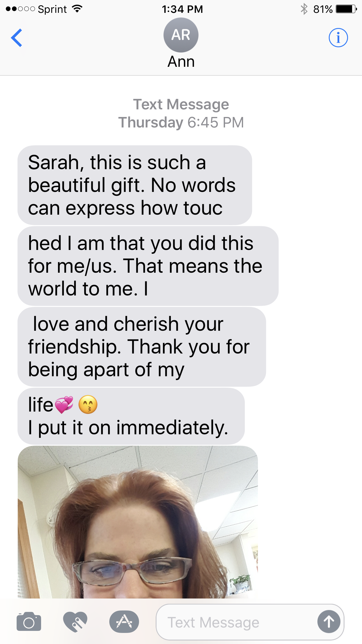This screenshot has height=644, width=362.
Task: Open Digital Touch heart icon
Action: point(75,622)
